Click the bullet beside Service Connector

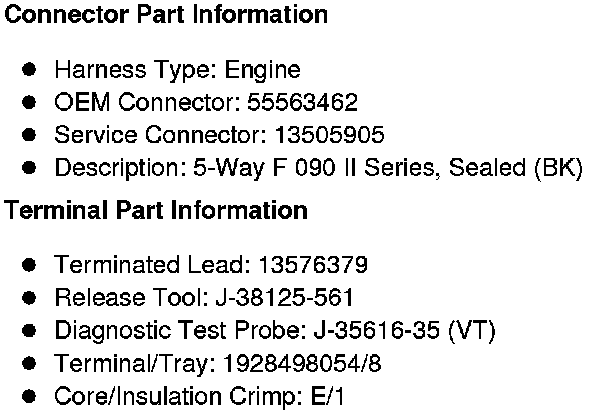(30, 135)
